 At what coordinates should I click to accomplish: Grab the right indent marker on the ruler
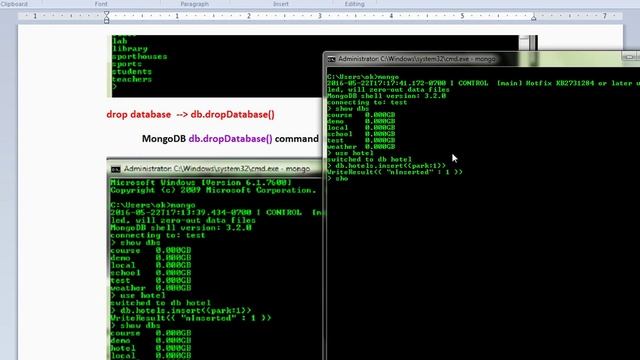pos(533,18)
